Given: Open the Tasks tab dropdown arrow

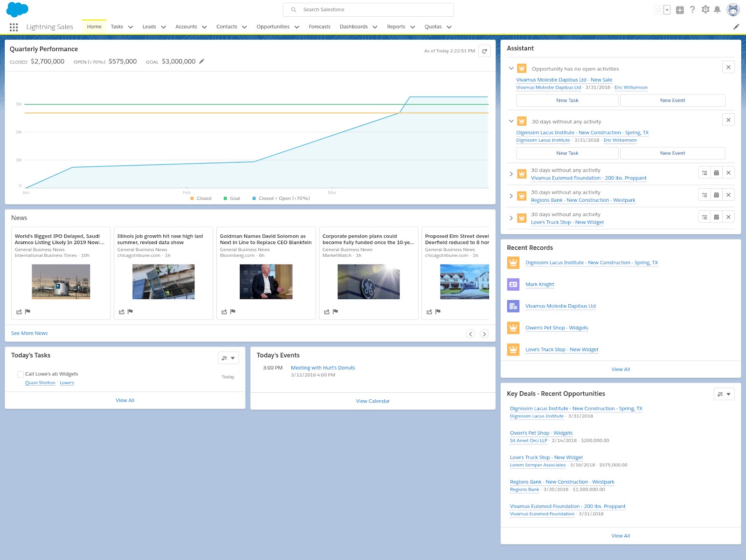Looking at the screenshot, I should click(x=131, y=27).
